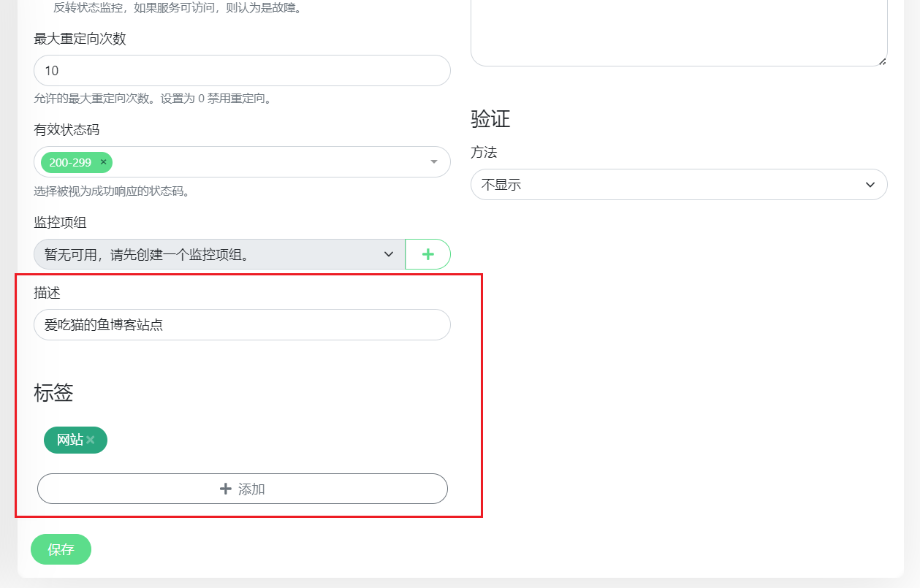Click the empty area of the 有效状态码 field
This screenshot has height=588, width=920.
270,162
